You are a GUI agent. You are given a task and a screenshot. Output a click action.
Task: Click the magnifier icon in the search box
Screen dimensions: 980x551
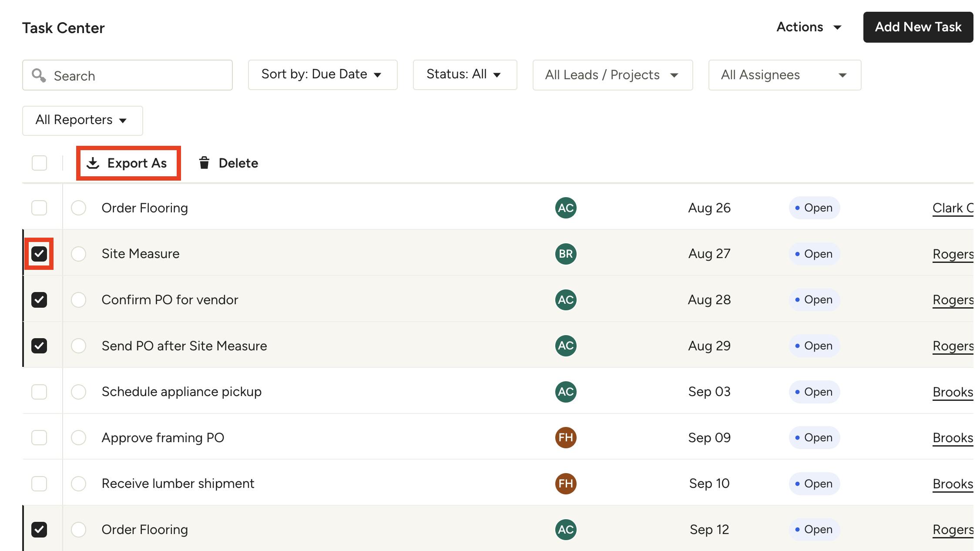pyautogui.click(x=39, y=75)
